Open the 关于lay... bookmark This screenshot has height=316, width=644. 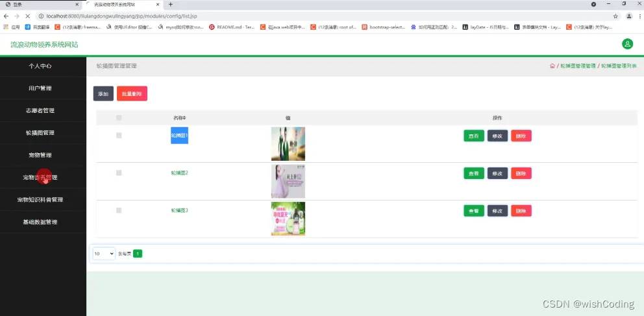(x=589, y=27)
